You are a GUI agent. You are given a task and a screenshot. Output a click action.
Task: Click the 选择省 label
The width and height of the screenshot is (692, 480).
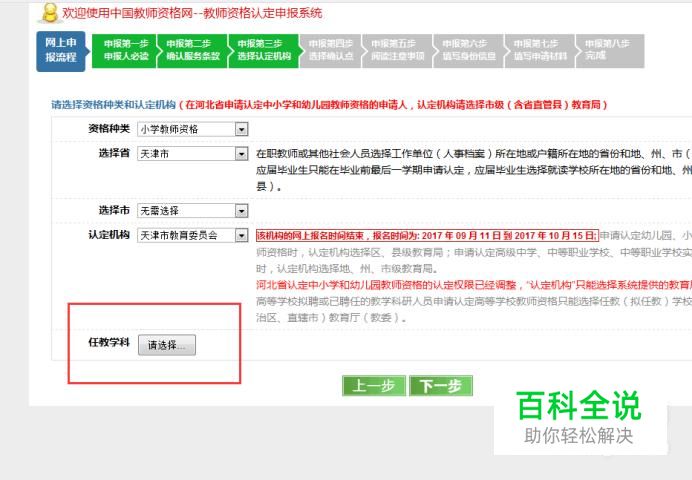click(x=114, y=154)
